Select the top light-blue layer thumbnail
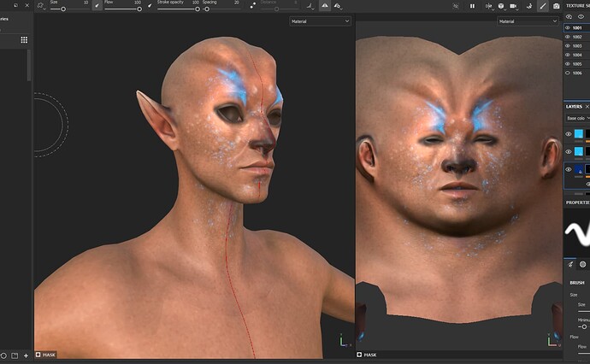 (x=578, y=134)
